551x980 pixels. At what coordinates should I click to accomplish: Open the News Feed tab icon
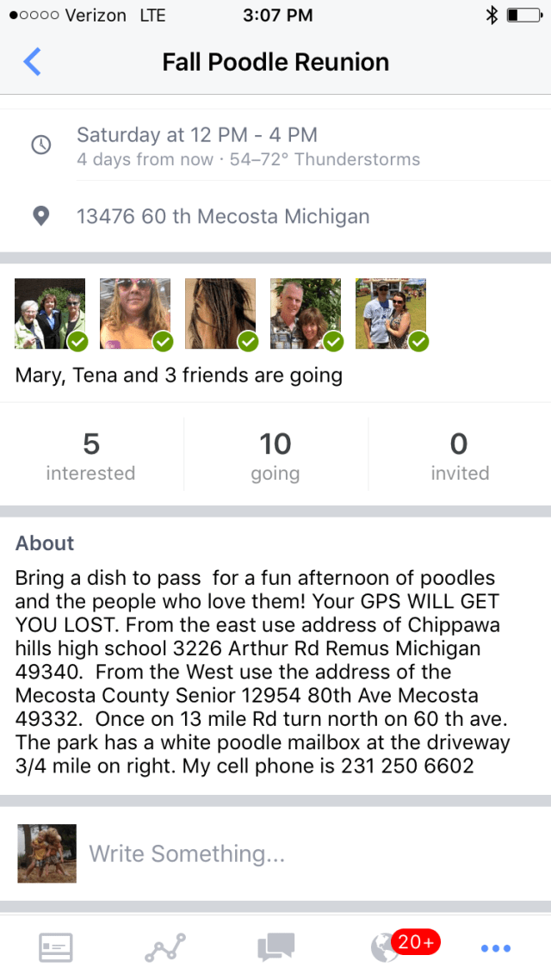[56, 948]
